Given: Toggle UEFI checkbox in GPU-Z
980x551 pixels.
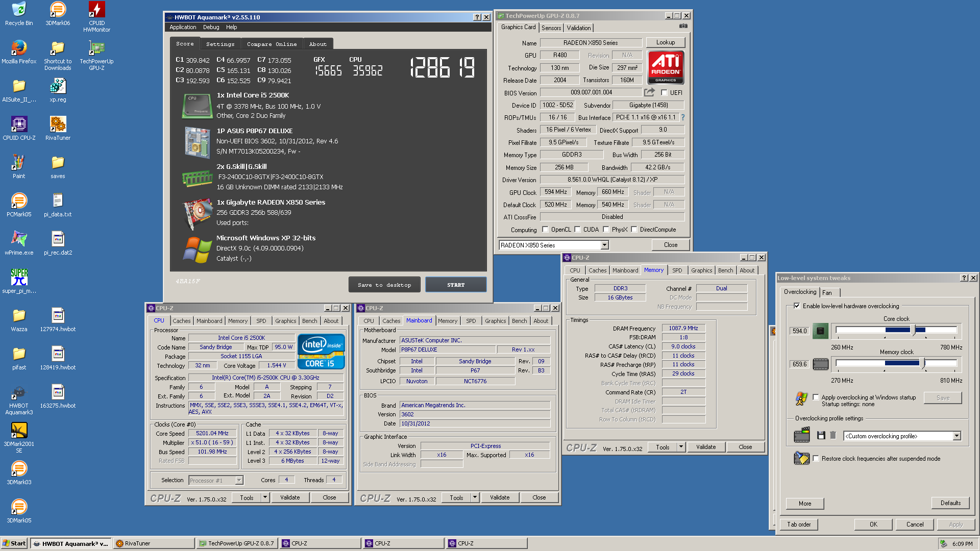Looking at the screenshot, I should click(664, 92).
